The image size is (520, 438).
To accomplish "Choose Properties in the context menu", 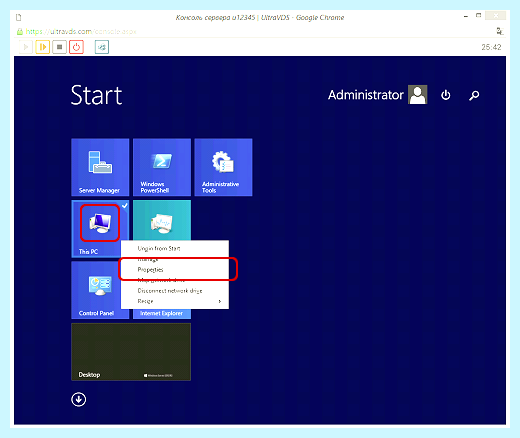I will pos(175,269).
